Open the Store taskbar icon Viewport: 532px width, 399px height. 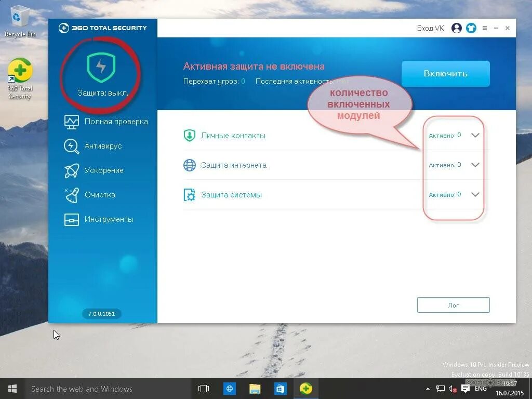(280, 389)
